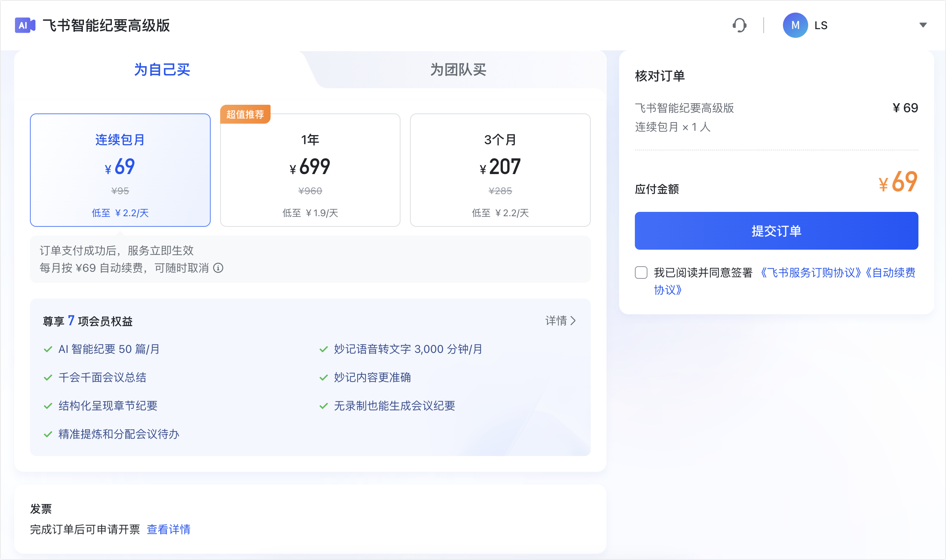Click the 超值推荐 badge
This screenshot has height=560, width=946.
tap(245, 114)
